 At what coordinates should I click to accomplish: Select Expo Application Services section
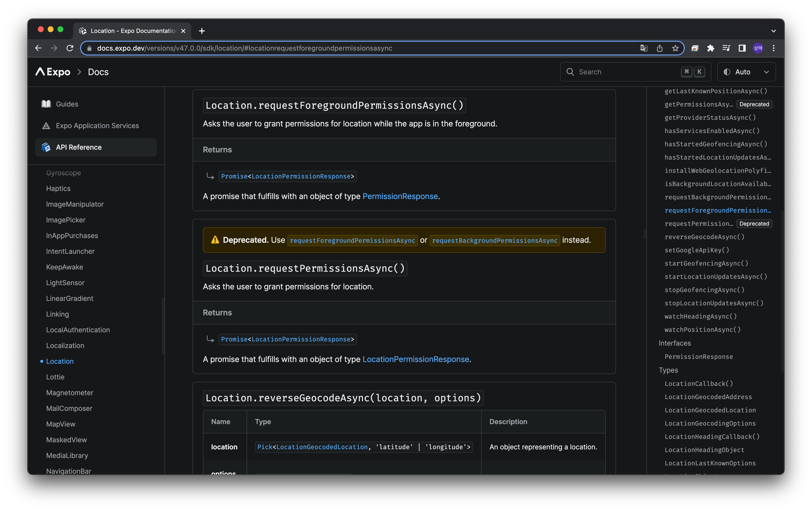coord(97,125)
